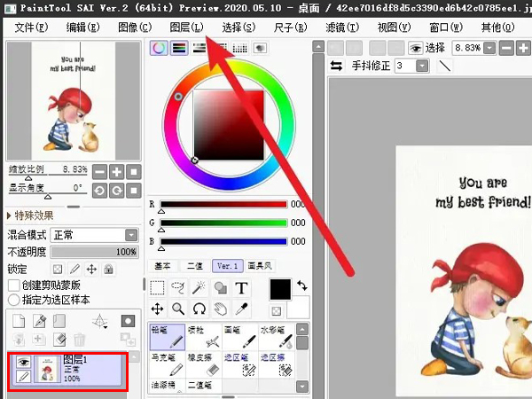Enable the 创建剪贴蒙版 checkbox
This screenshot has height=399, width=532.
pyautogui.click(x=13, y=285)
